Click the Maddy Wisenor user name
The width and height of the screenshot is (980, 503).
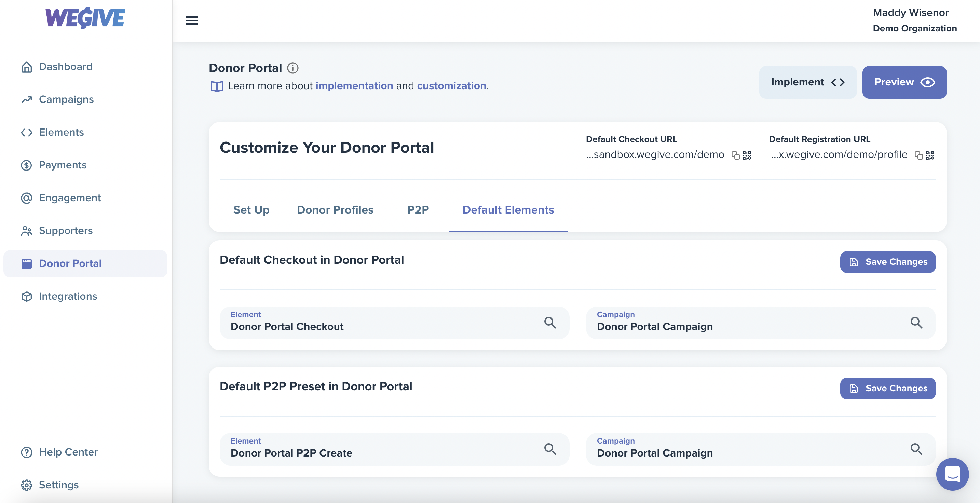pos(910,13)
